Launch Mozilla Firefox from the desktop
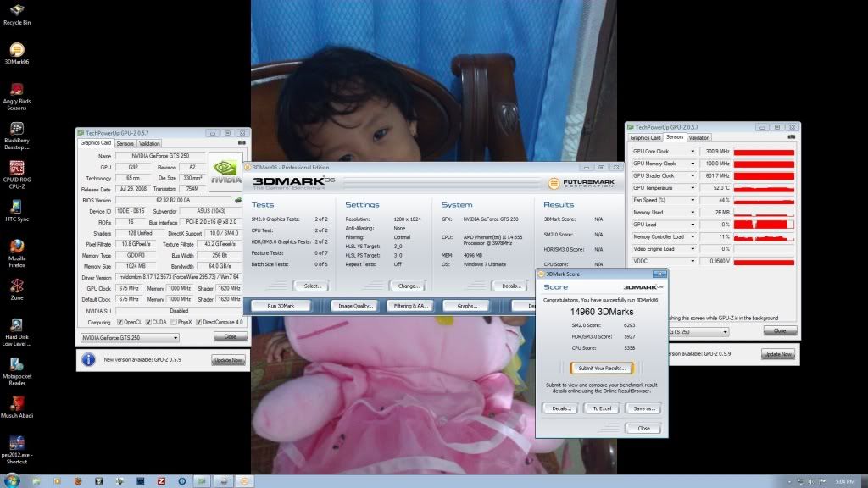Image resolution: width=868 pixels, height=488 pixels. coord(17,253)
